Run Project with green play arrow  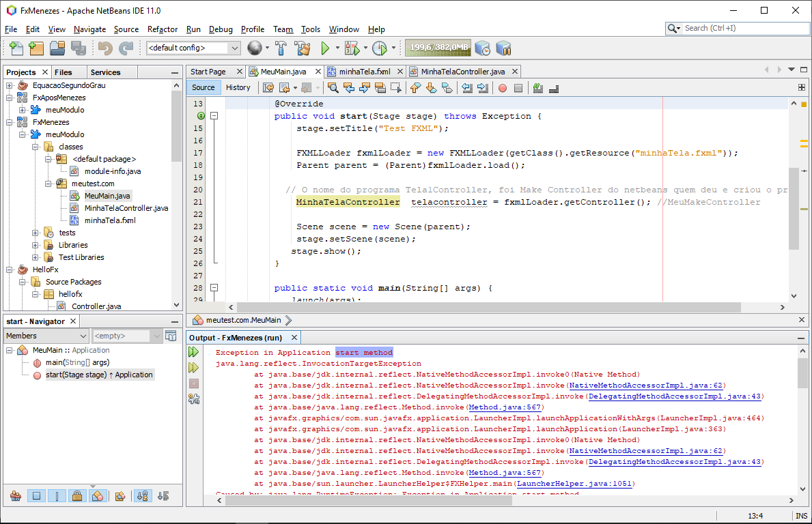325,48
